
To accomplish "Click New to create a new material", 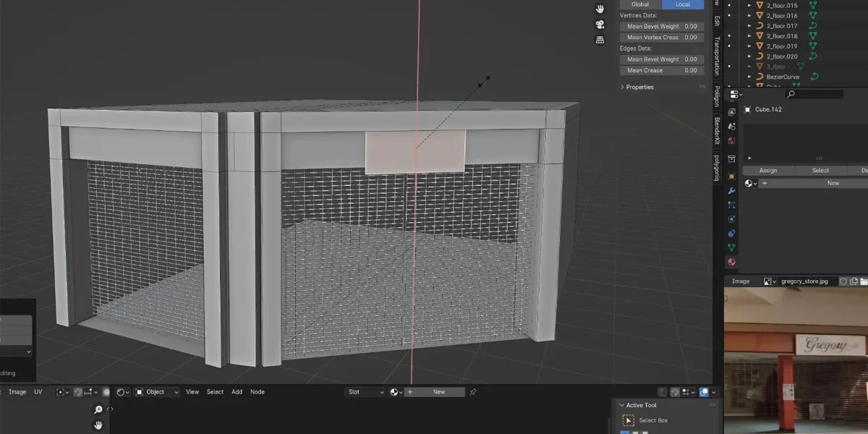I will pos(832,182).
